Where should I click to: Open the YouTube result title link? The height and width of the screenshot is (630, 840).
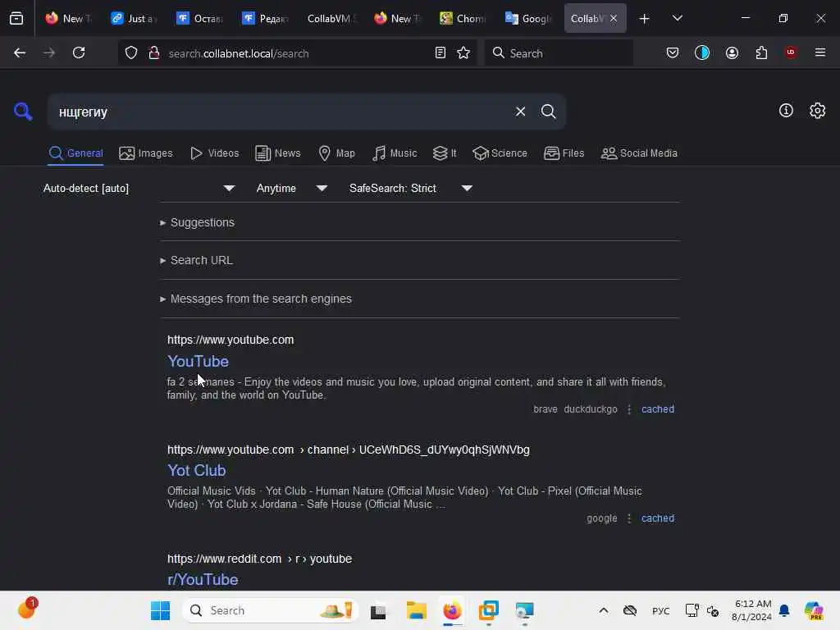point(199,362)
